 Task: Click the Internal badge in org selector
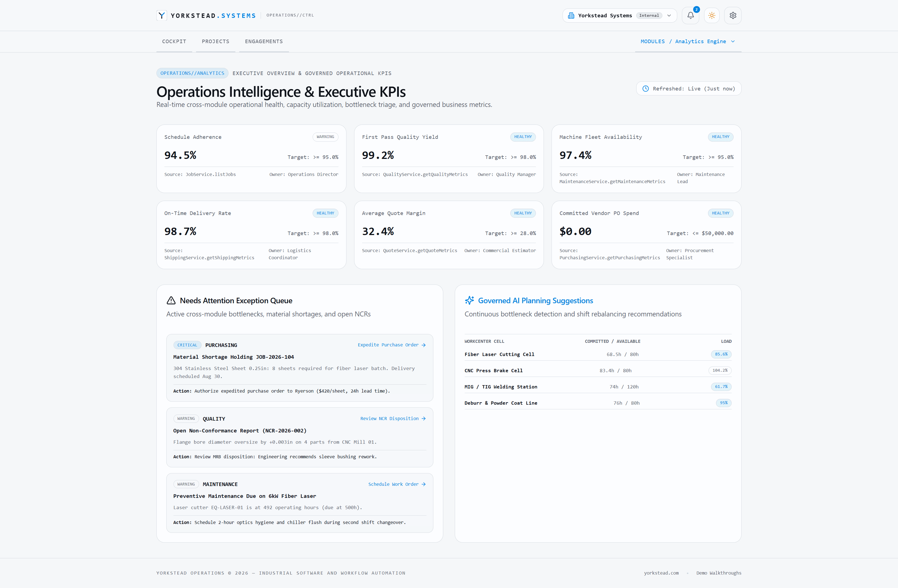pos(649,15)
